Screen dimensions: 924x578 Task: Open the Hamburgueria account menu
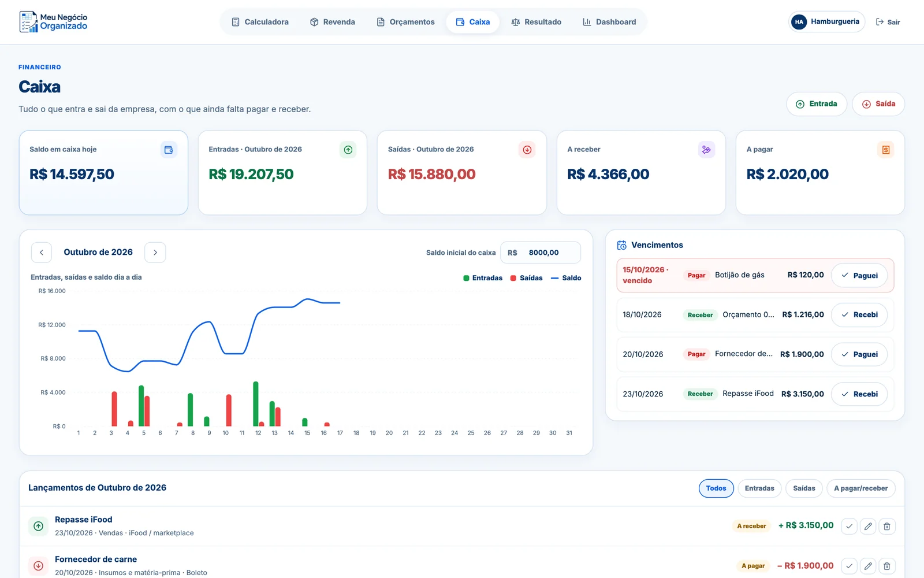827,22
